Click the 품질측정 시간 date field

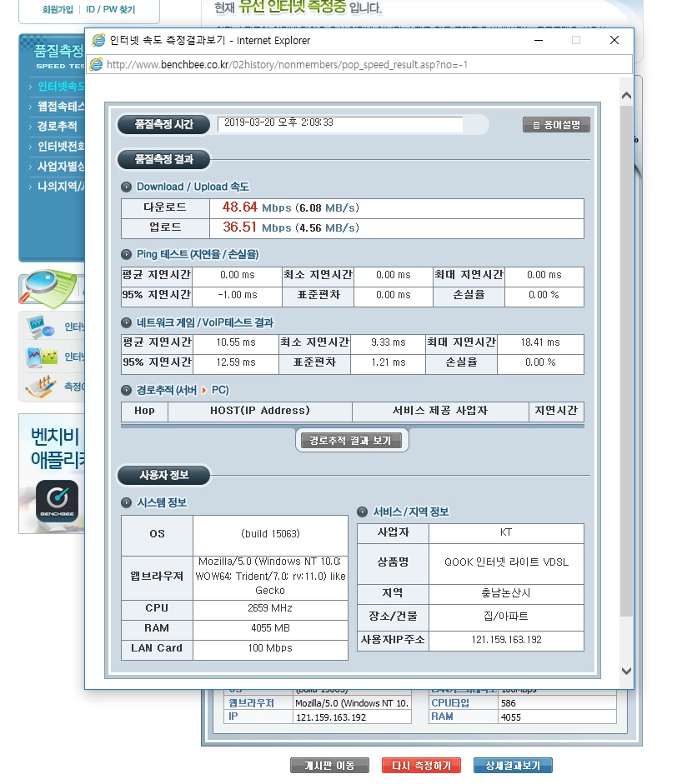[x=339, y=123]
